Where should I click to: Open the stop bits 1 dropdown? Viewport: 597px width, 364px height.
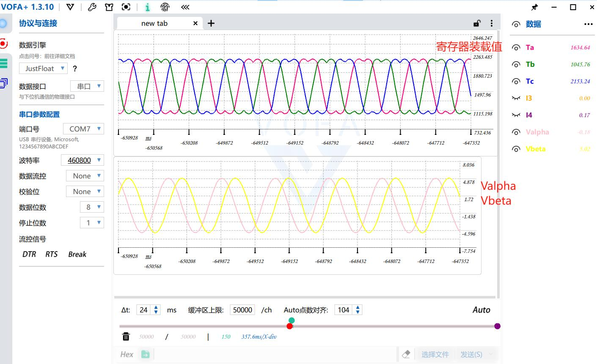coord(92,223)
